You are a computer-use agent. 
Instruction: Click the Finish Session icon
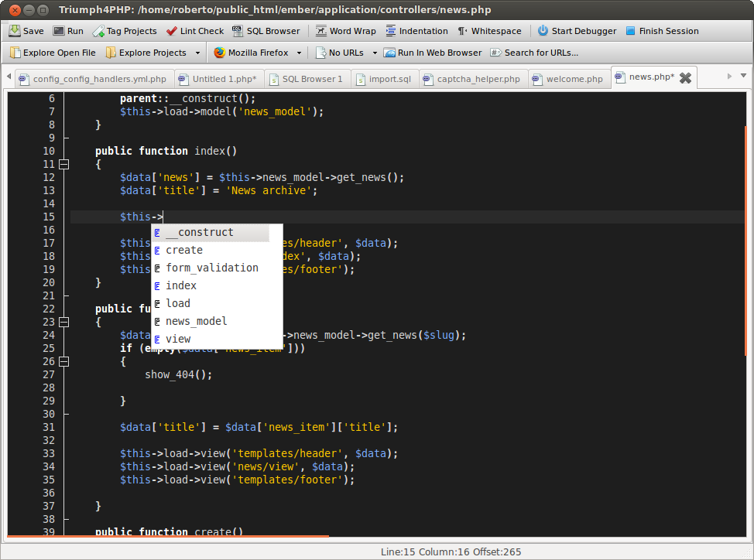(630, 31)
